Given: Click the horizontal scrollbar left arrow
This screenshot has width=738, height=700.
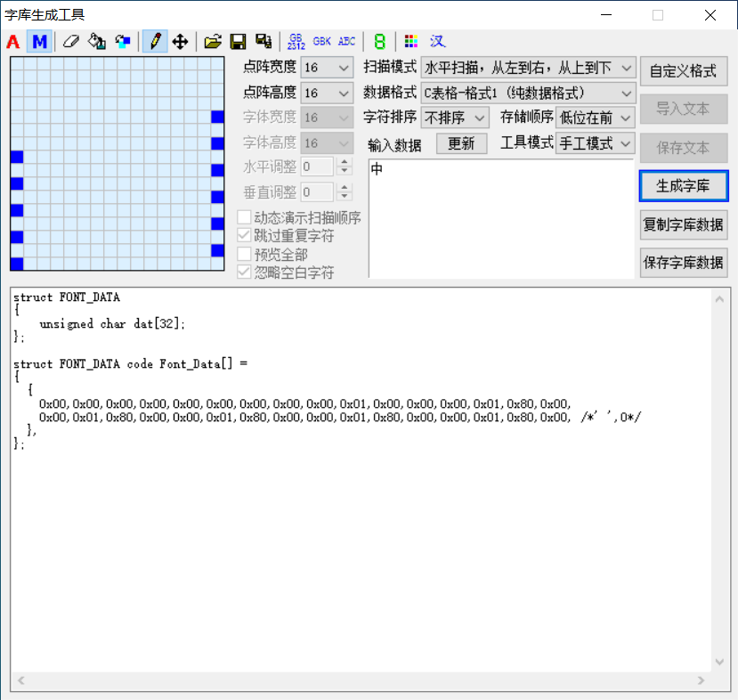Looking at the screenshot, I should click(20, 680).
